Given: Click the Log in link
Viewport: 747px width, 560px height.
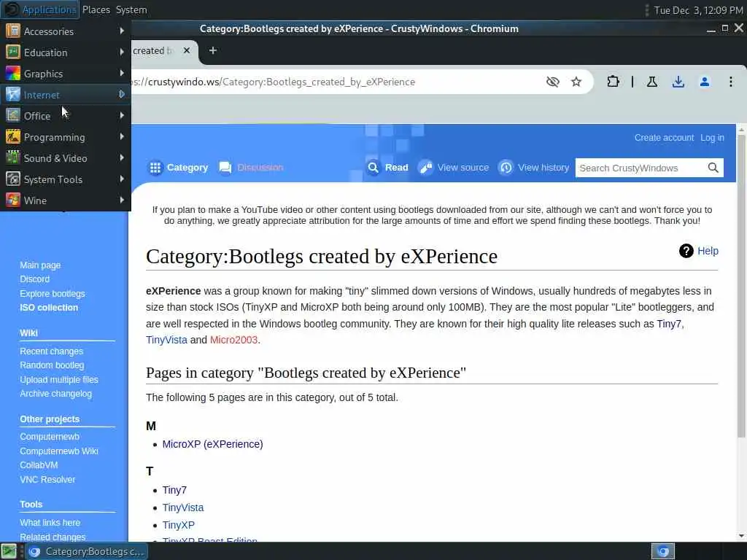Looking at the screenshot, I should point(712,138).
